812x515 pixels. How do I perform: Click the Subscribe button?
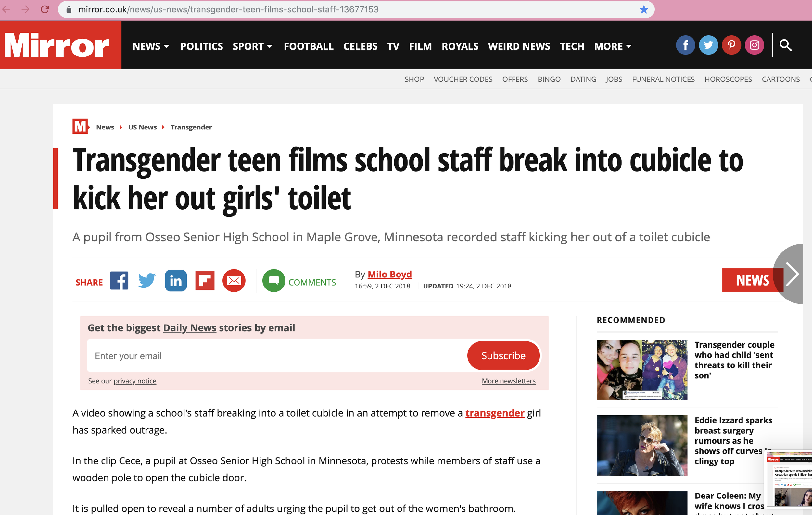[x=503, y=356]
